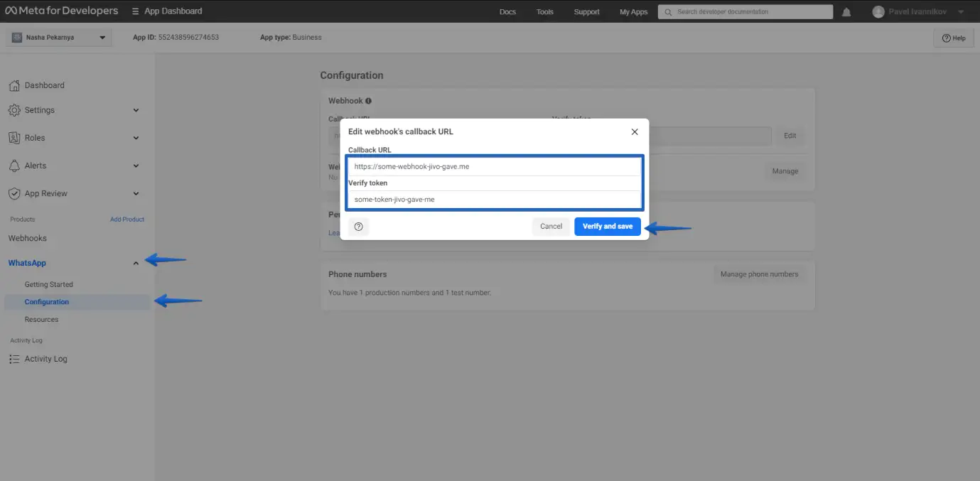This screenshot has width=980, height=481.
Task: Click the Callback URL input field
Action: (x=495, y=167)
